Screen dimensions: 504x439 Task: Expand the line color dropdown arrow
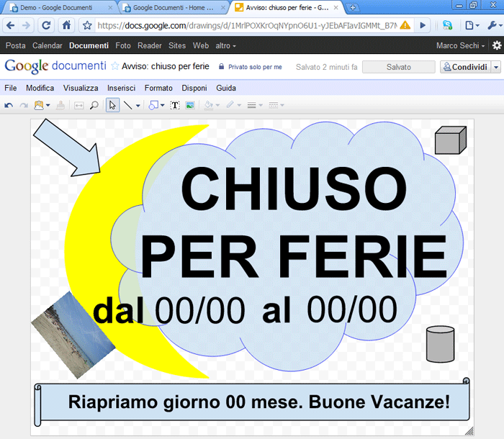239,105
